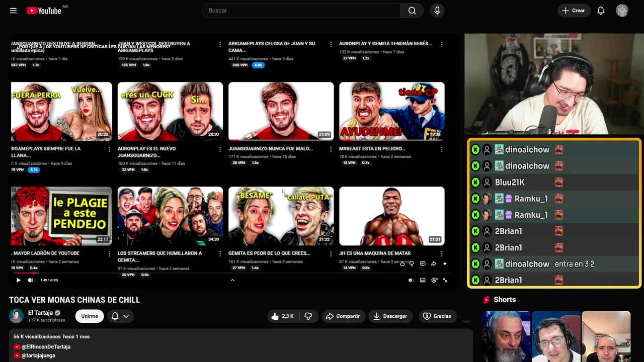Click the sparkle icon on player
The height and width of the screenshot is (362, 644).
tap(445, 263)
